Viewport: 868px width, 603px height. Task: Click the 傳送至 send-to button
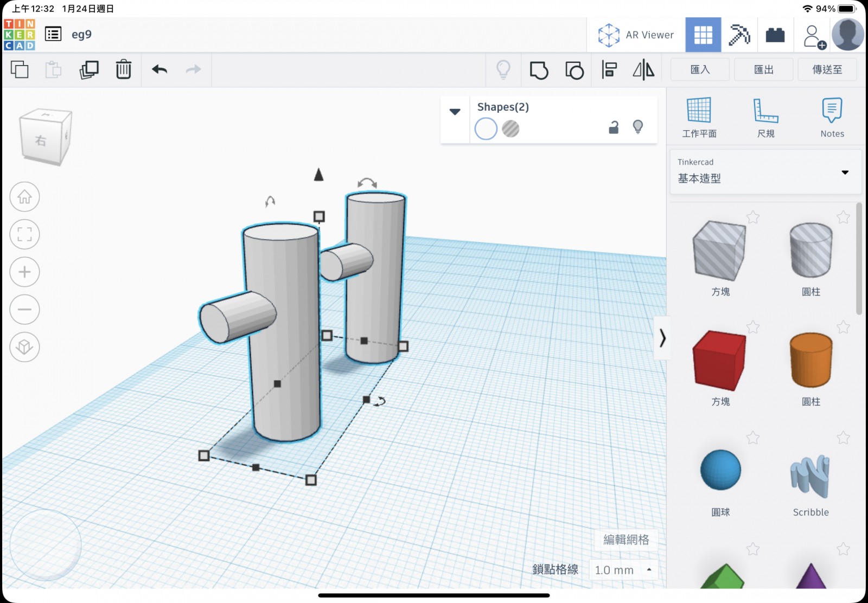(827, 69)
